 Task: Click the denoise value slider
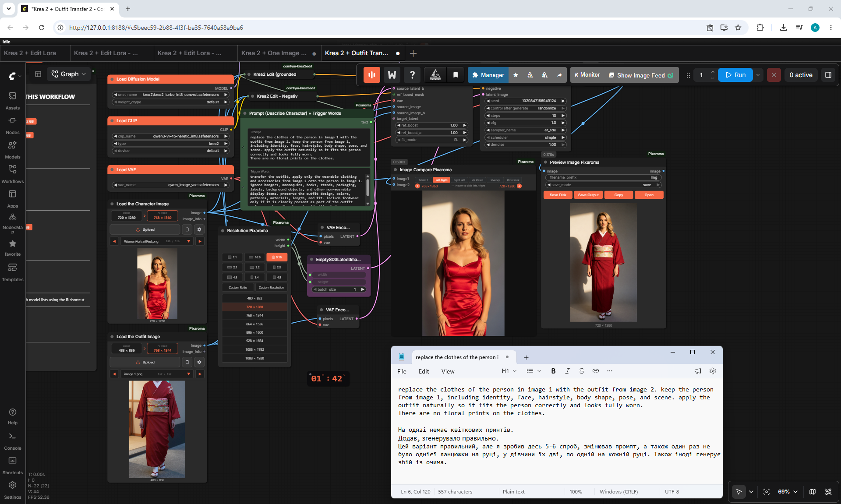(x=526, y=145)
